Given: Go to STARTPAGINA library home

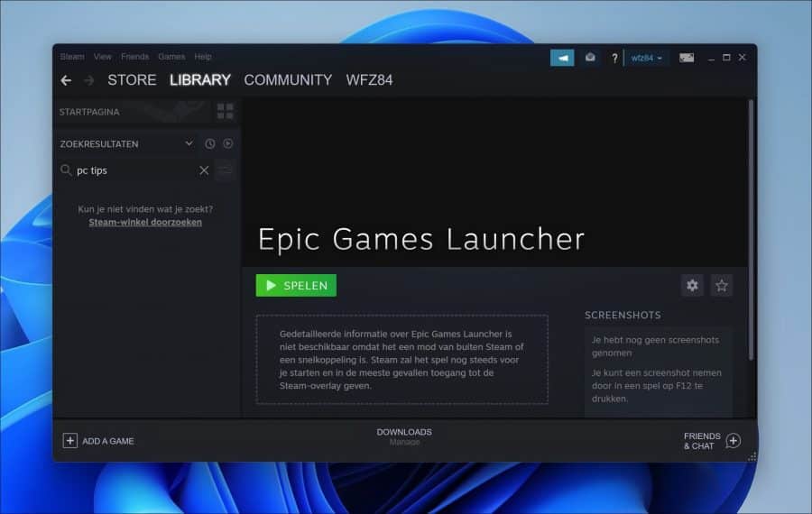Looking at the screenshot, I should pyautogui.click(x=89, y=112).
